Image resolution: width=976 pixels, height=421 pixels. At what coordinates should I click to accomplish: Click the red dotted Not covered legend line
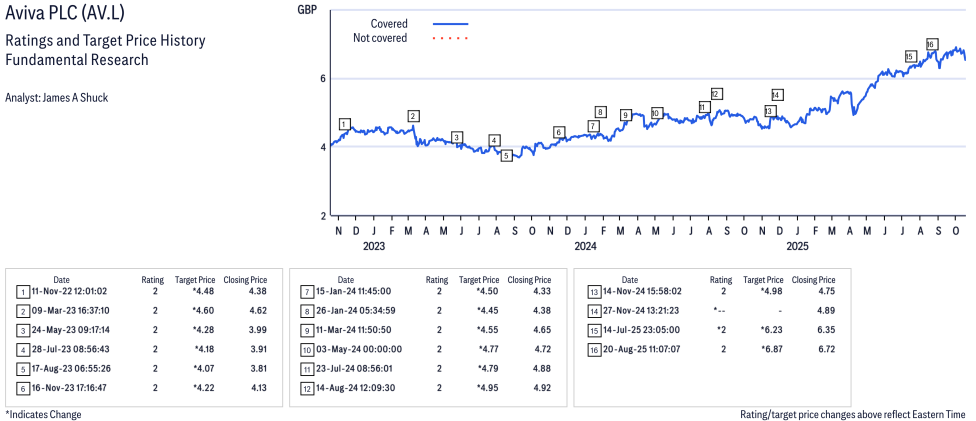[x=450, y=38]
